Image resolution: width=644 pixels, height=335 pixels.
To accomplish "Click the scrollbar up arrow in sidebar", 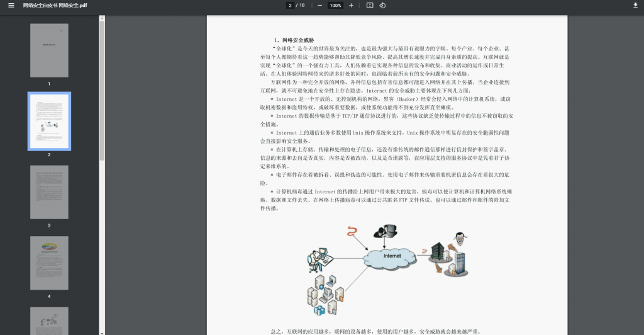I will pyautogui.click(x=102, y=18).
